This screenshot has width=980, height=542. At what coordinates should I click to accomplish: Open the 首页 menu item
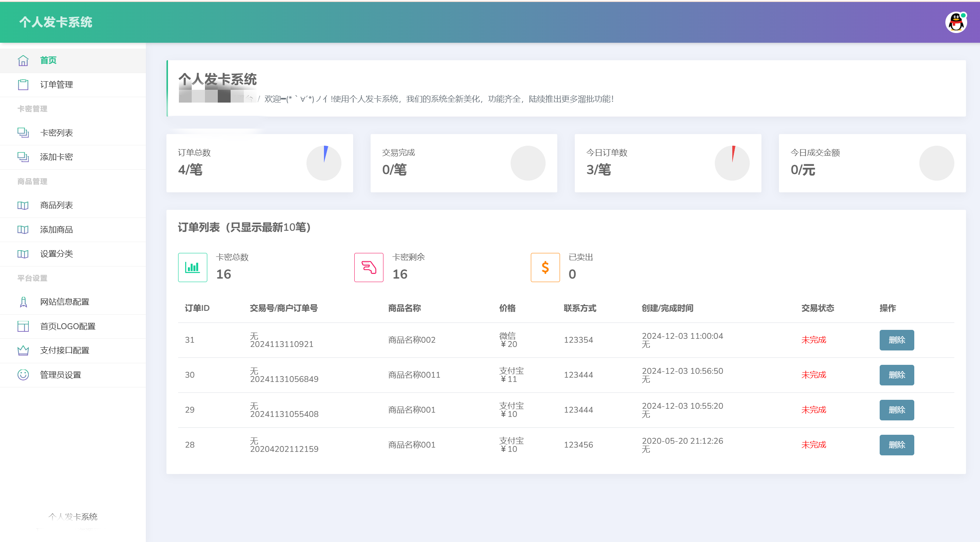click(x=73, y=61)
